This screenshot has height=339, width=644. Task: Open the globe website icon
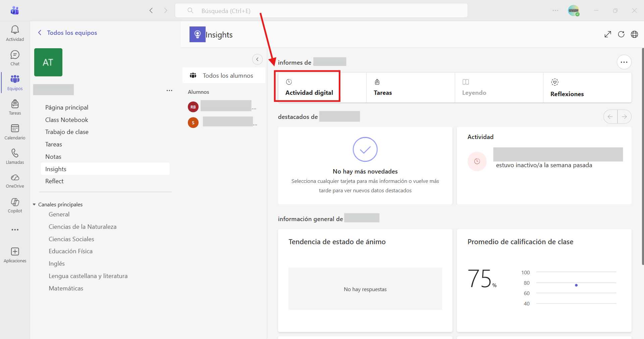[x=634, y=34]
